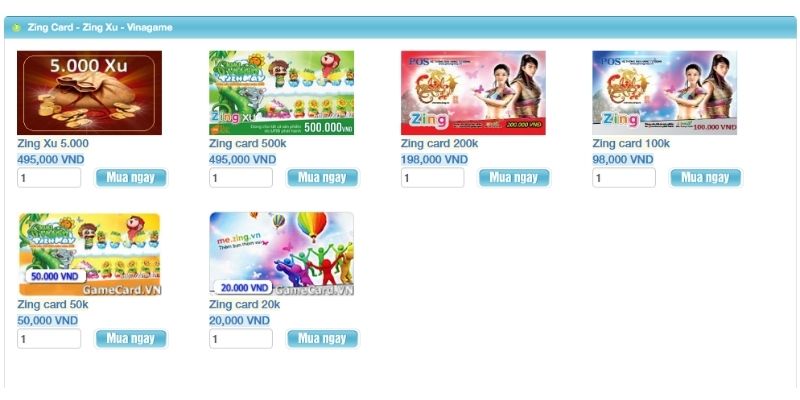Image resolution: width=800 pixels, height=400 pixels.
Task: Click Mua ngay for Zing card 500k
Action: click(322, 178)
